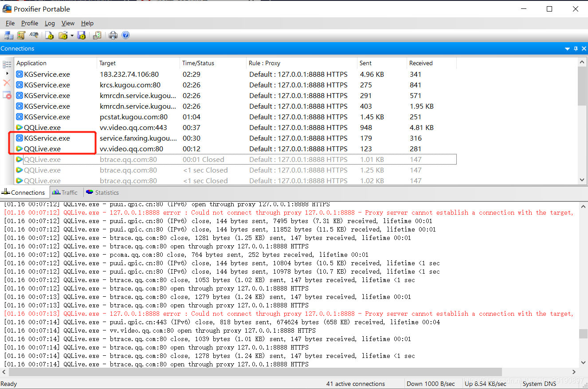Expand the Open Profile dropdown arrow
This screenshot has height=389, width=588.
point(72,35)
